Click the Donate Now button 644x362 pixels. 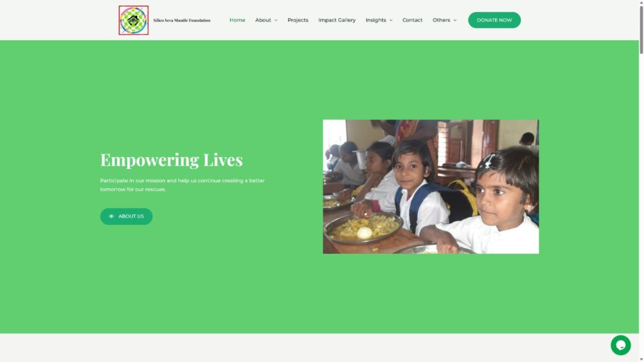(x=494, y=20)
